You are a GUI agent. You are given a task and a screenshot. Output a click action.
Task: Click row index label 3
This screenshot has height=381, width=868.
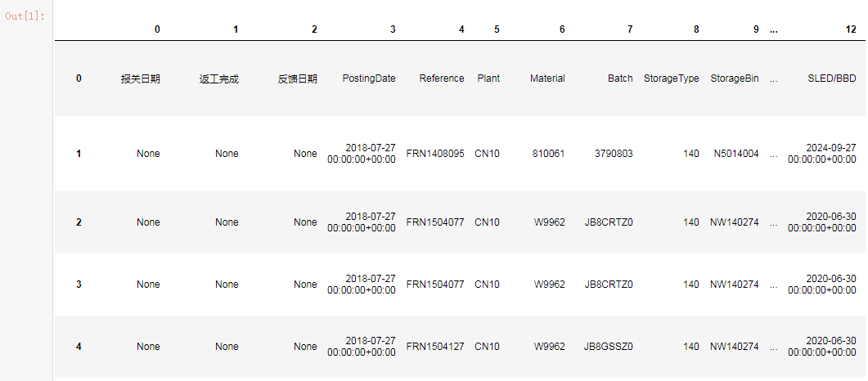click(x=79, y=285)
